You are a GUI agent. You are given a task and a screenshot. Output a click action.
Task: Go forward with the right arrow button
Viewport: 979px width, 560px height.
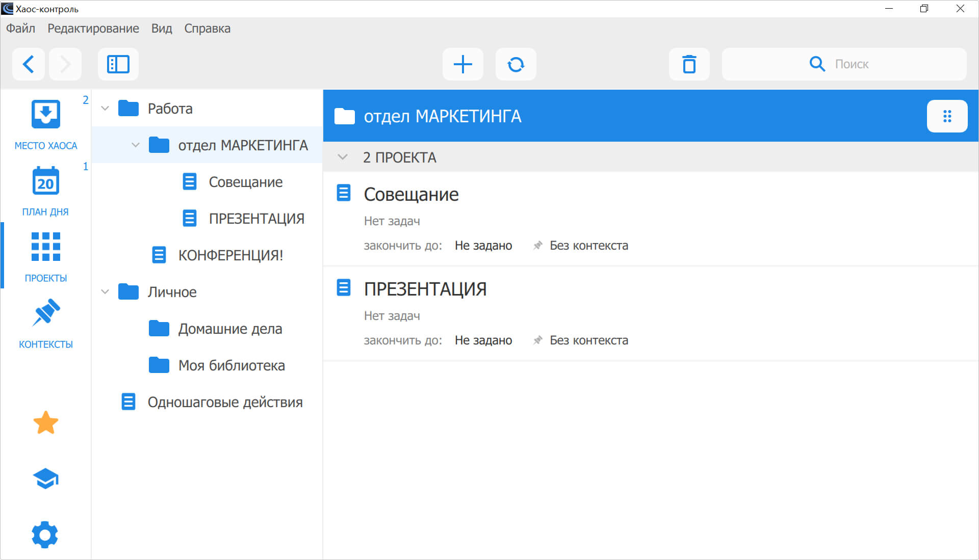click(x=65, y=64)
